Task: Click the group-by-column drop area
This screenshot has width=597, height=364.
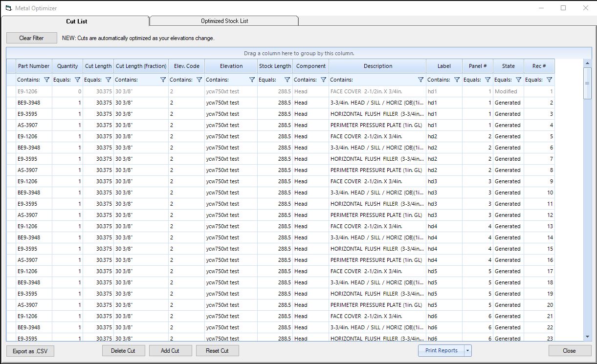Action: (x=299, y=53)
